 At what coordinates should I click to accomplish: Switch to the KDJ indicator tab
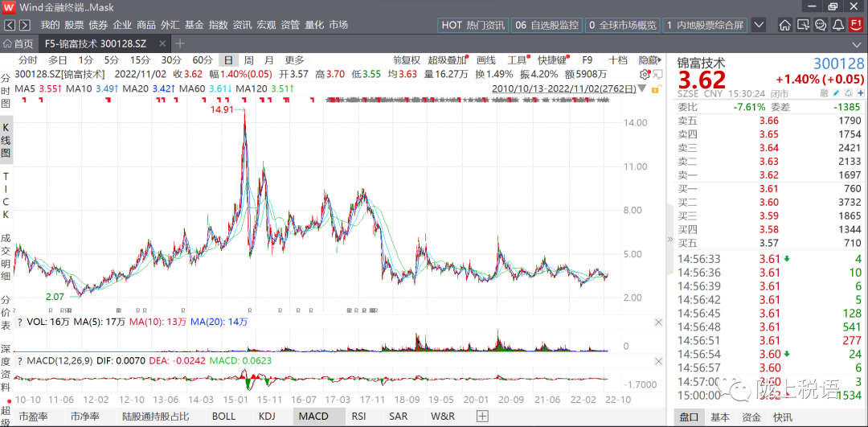click(x=267, y=417)
